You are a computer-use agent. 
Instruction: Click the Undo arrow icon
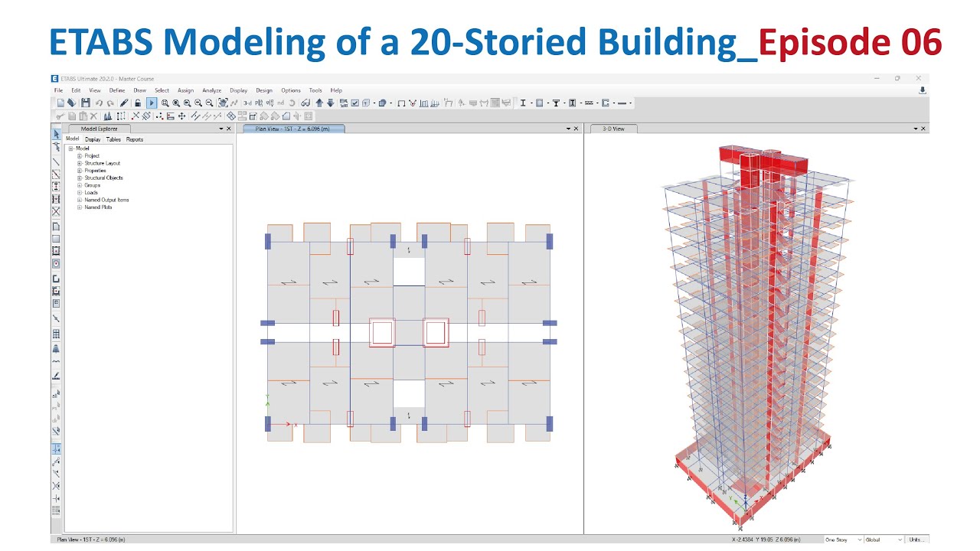click(x=100, y=103)
